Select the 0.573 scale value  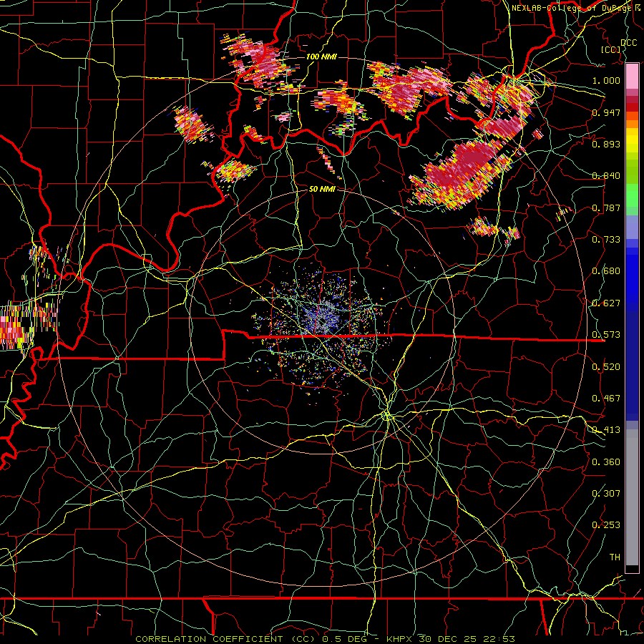click(606, 335)
